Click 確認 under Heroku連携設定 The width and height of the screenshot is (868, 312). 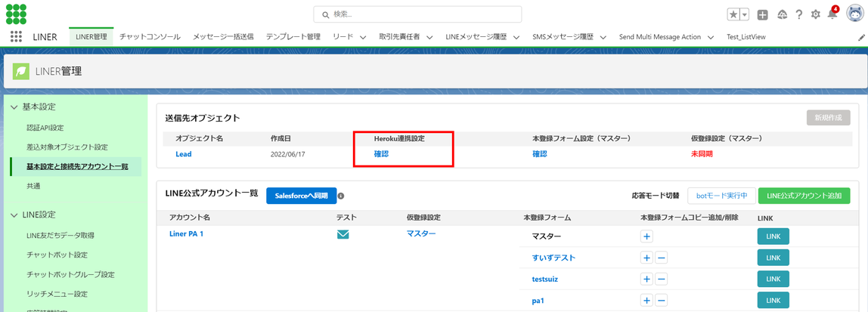pos(381,154)
